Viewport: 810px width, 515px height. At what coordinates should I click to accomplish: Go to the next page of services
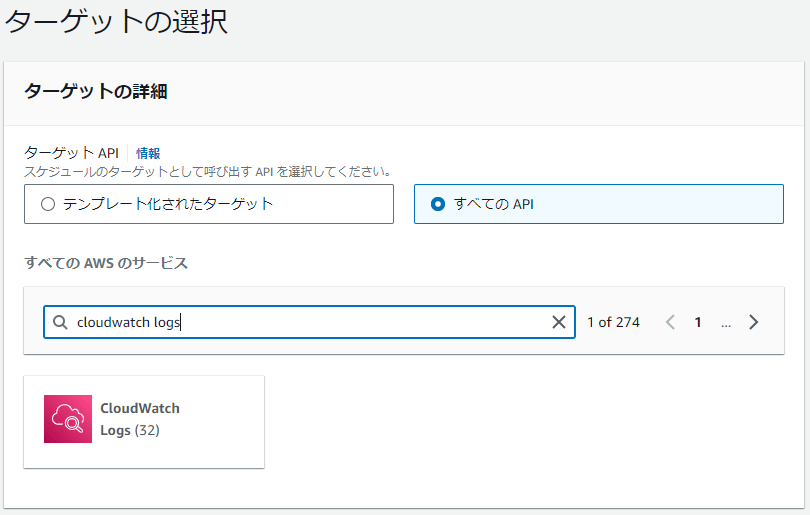[754, 322]
